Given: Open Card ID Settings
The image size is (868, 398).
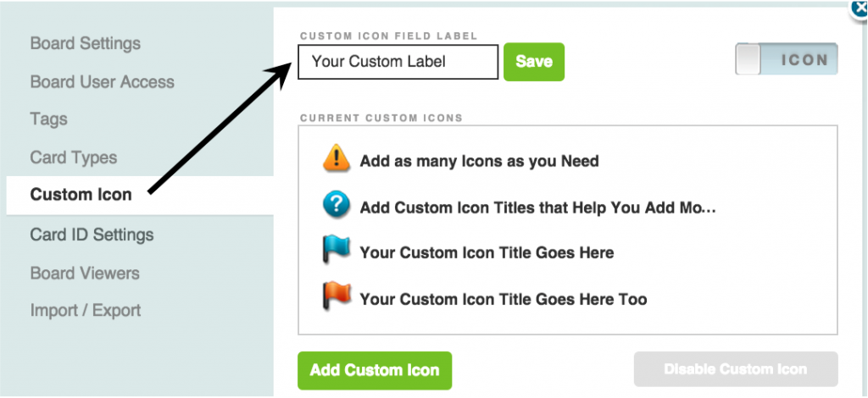Looking at the screenshot, I should 92,235.
